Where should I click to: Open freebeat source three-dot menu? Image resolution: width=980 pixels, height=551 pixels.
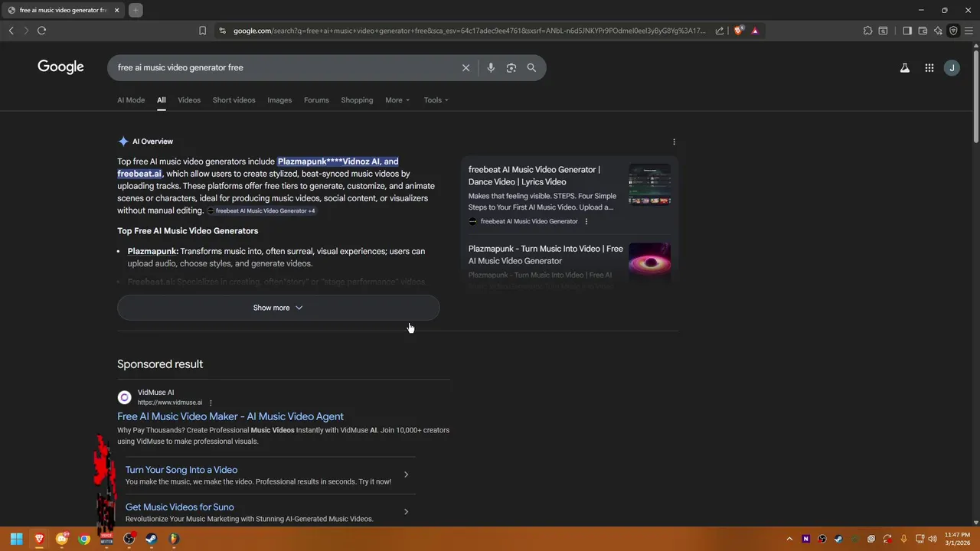point(586,221)
